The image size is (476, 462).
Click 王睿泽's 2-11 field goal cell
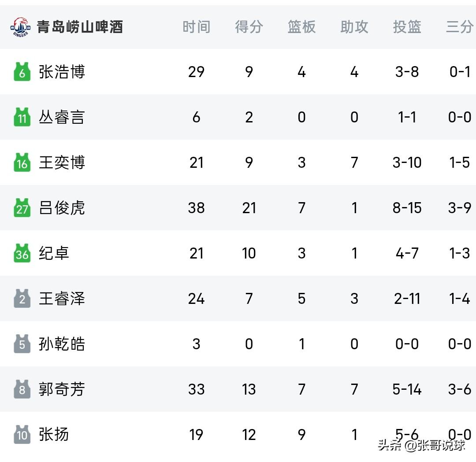[407, 299]
